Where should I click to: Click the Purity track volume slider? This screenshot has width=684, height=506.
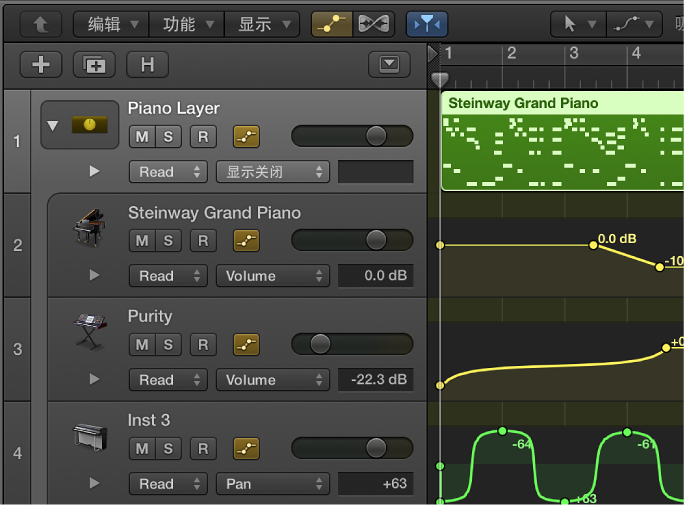click(x=352, y=344)
